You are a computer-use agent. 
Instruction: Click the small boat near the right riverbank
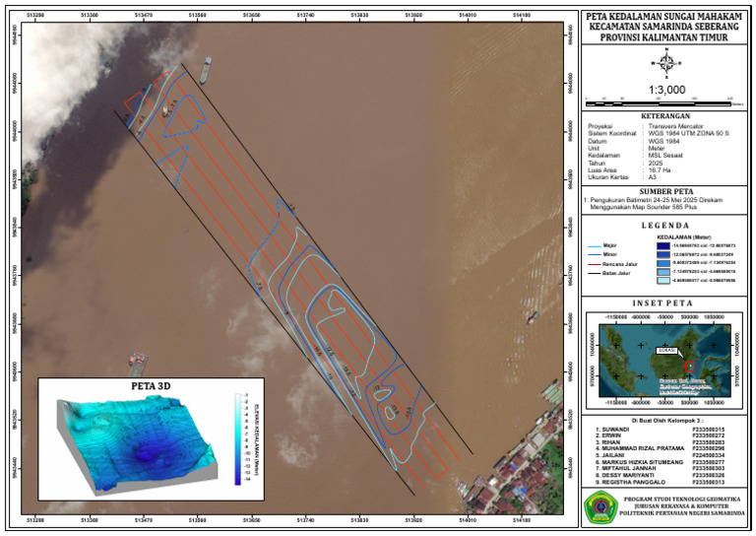point(533,317)
